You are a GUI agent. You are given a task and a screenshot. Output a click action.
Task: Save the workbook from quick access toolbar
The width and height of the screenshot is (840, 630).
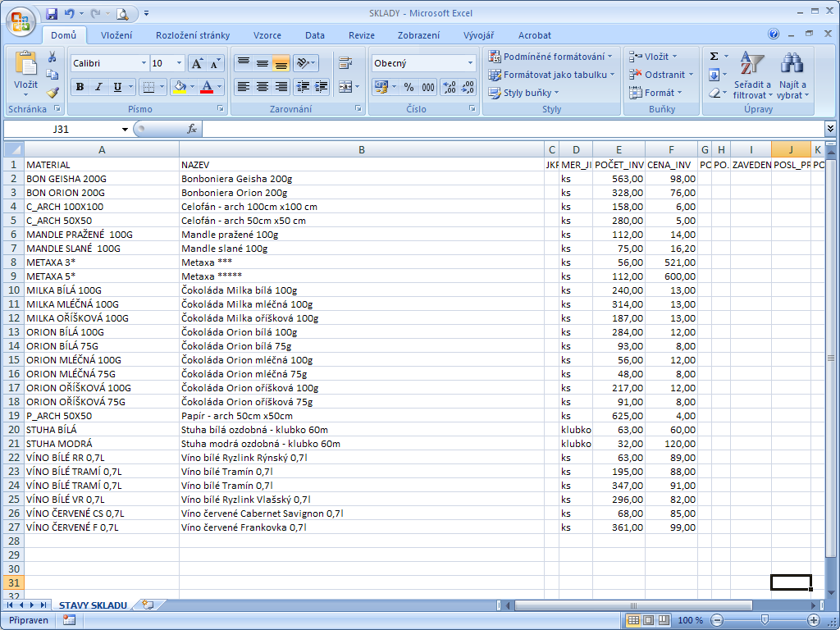point(52,14)
